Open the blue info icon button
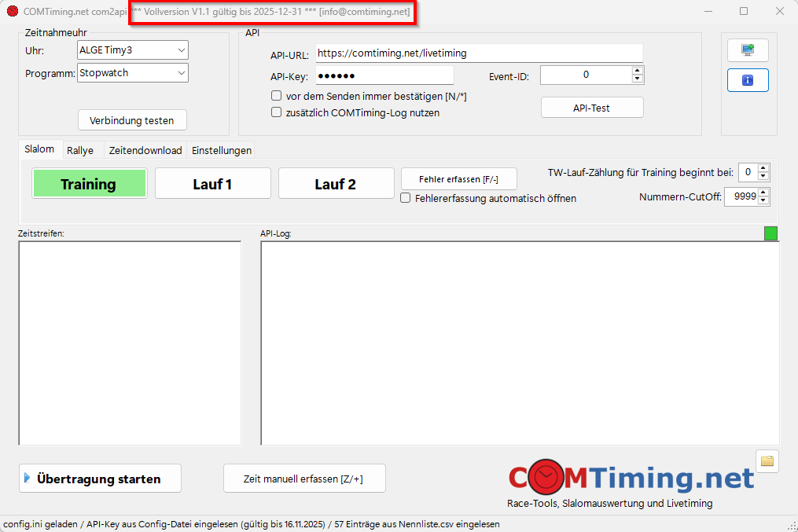The image size is (798, 532). click(748, 80)
